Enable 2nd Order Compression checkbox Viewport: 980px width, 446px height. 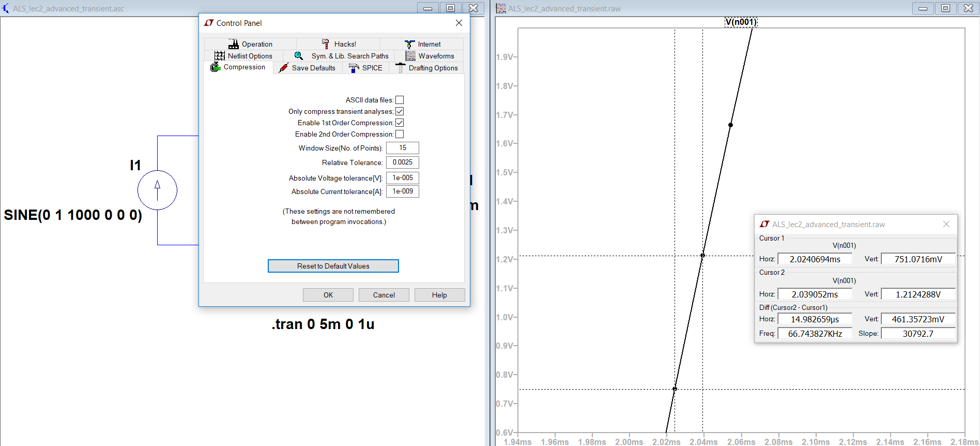[x=400, y=134]
